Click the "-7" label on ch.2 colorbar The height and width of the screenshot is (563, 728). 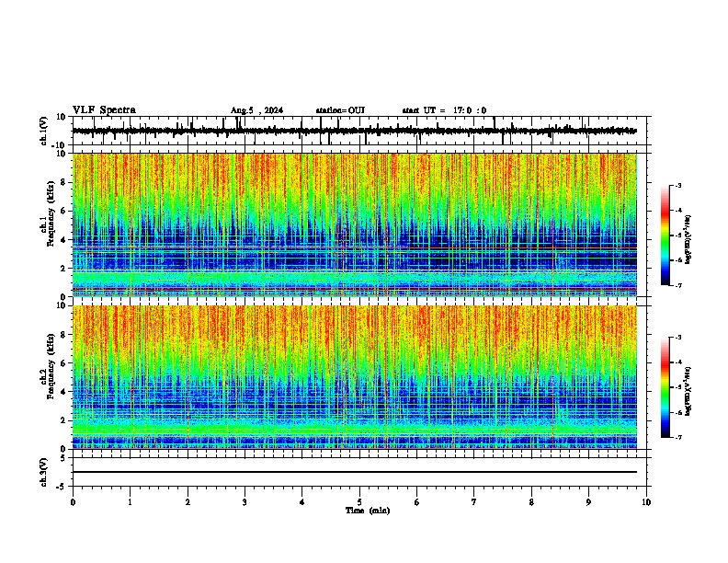[678, 438]
